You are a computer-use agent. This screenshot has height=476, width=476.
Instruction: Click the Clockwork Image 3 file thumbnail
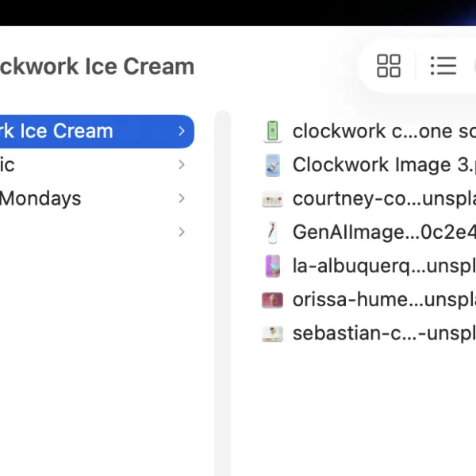272,165
